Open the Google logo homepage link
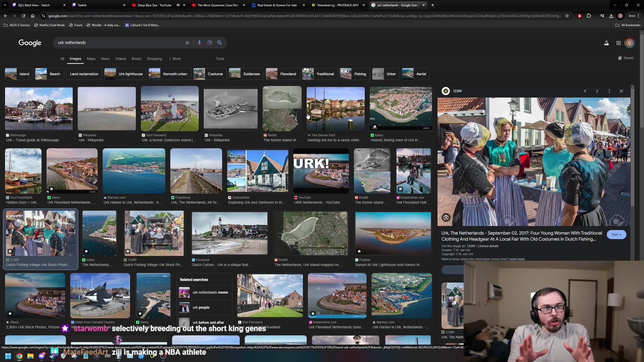This screenshot has height=362, width=644. (x=30, y=43)
